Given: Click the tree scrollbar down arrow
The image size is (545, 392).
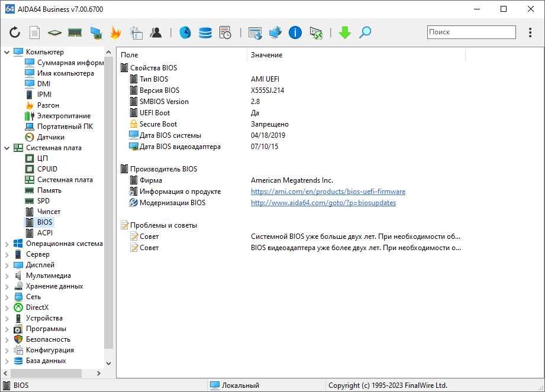Looking at the screenshot, I should [x=108, y=364].
